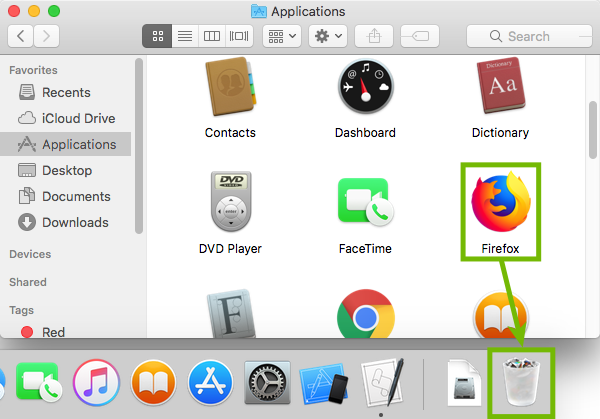Viewport: 600px width, 419px height.
Task: Open Downloads in the sidebar
Action: 65,222
